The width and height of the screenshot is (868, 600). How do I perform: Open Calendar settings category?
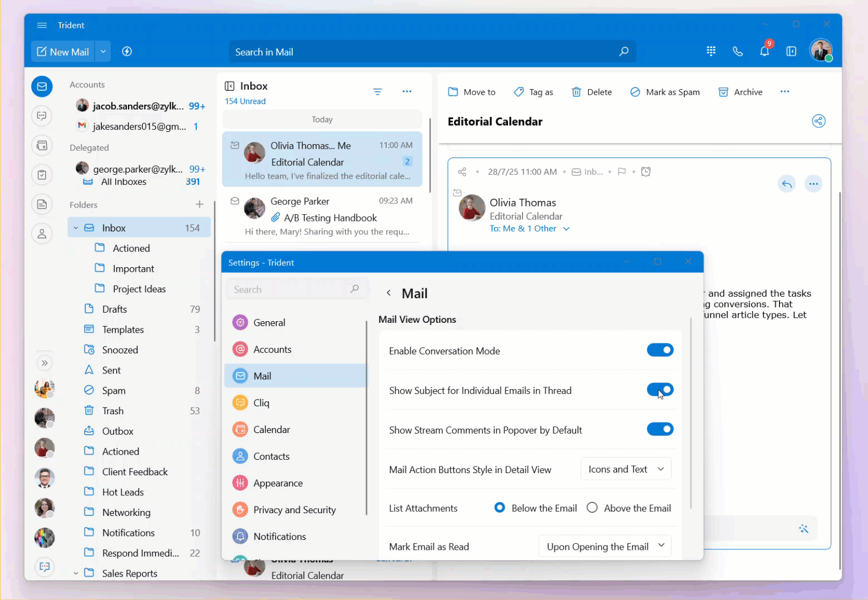(295, 429)
